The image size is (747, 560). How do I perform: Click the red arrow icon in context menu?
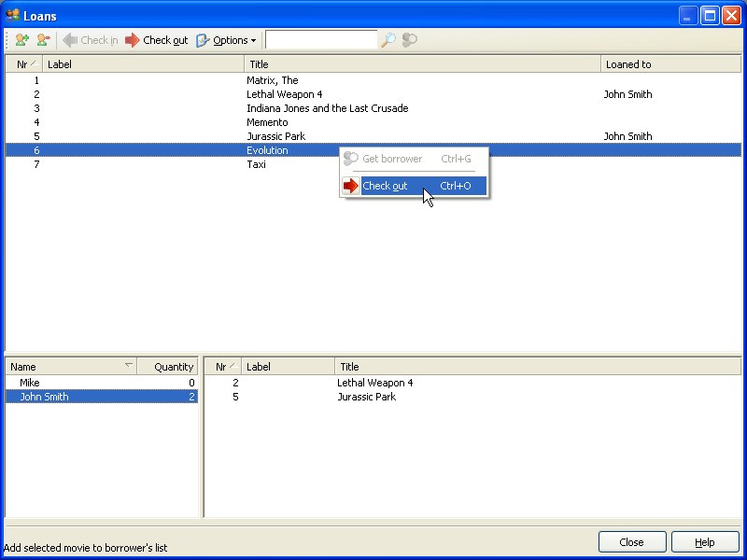click(351, 186)
